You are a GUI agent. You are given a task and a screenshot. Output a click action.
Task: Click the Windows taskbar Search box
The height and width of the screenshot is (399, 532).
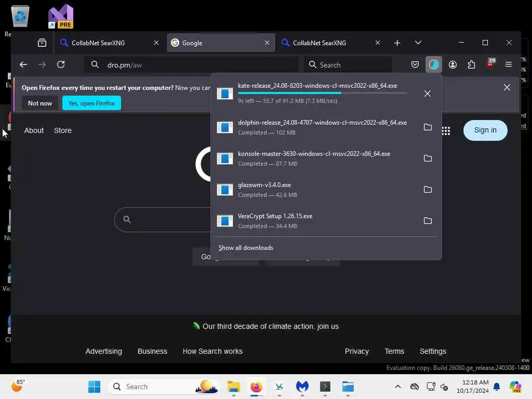[164, 387]
